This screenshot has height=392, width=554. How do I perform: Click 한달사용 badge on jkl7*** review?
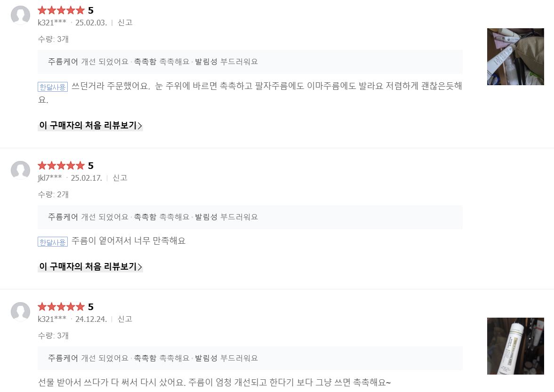(53, 242)
